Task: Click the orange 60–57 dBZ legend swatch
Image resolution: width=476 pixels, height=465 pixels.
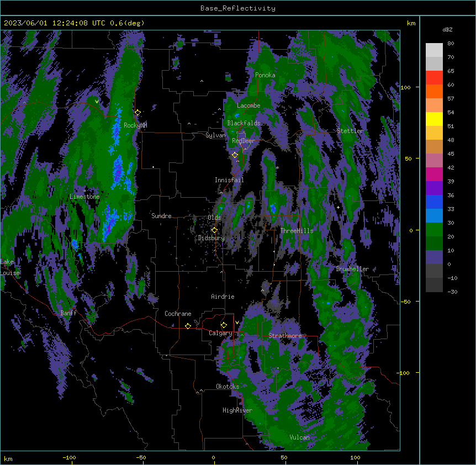Action: click(x=434, y=91)
